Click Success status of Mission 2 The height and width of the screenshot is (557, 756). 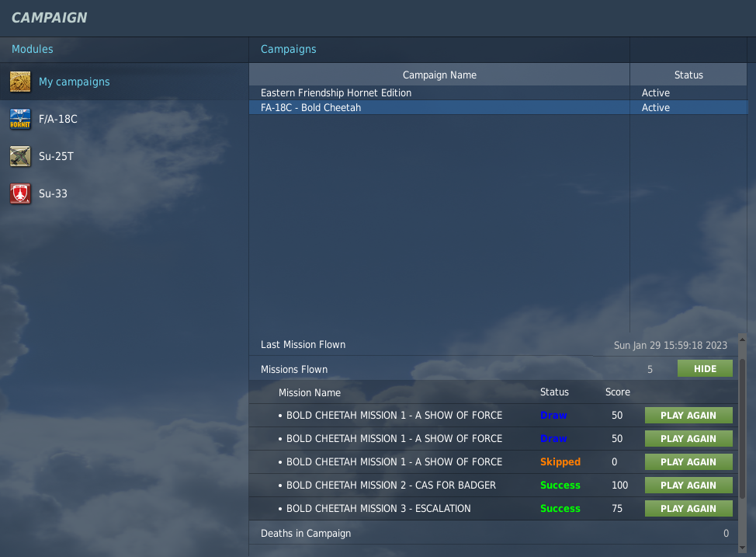tap(560, 485)
